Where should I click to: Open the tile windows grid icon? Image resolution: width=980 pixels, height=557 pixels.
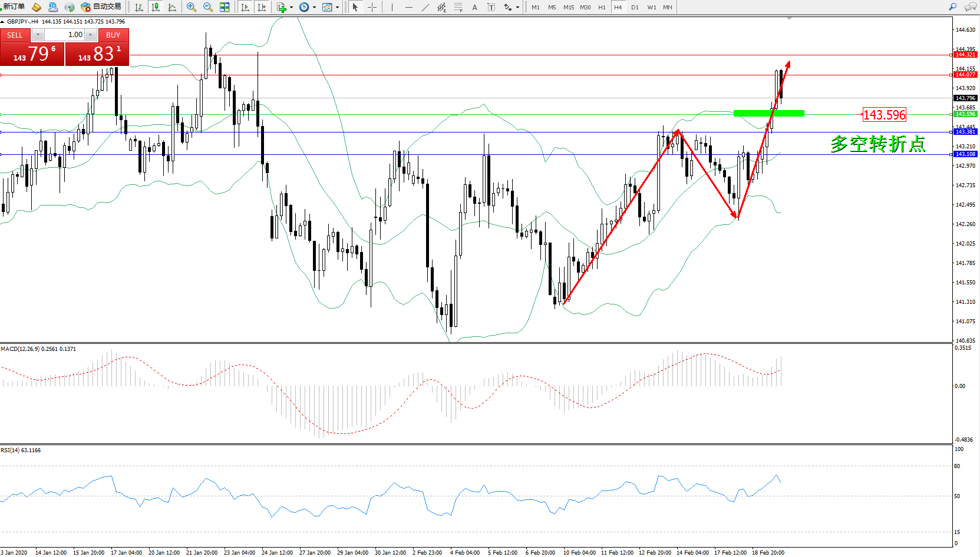[225, 7]
